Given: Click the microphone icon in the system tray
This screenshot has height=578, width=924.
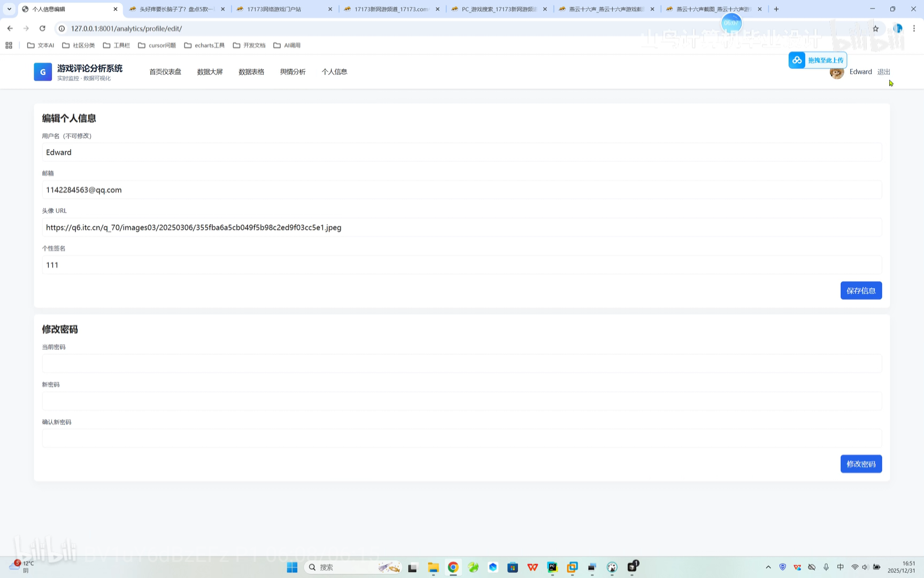Looking at the screenshot, I should pos(827,567).
